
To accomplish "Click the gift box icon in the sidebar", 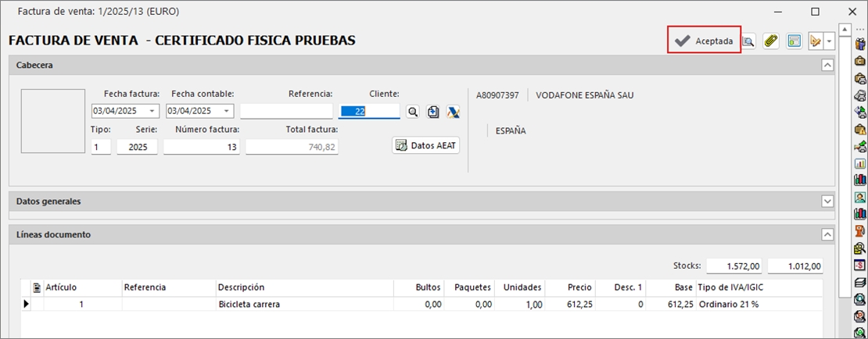I will tap(859, 44).
